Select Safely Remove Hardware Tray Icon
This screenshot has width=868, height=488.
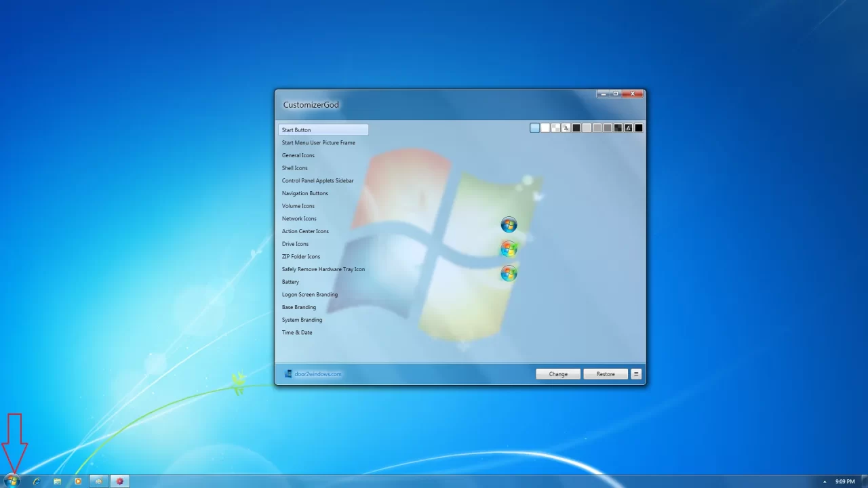(323, 269)
